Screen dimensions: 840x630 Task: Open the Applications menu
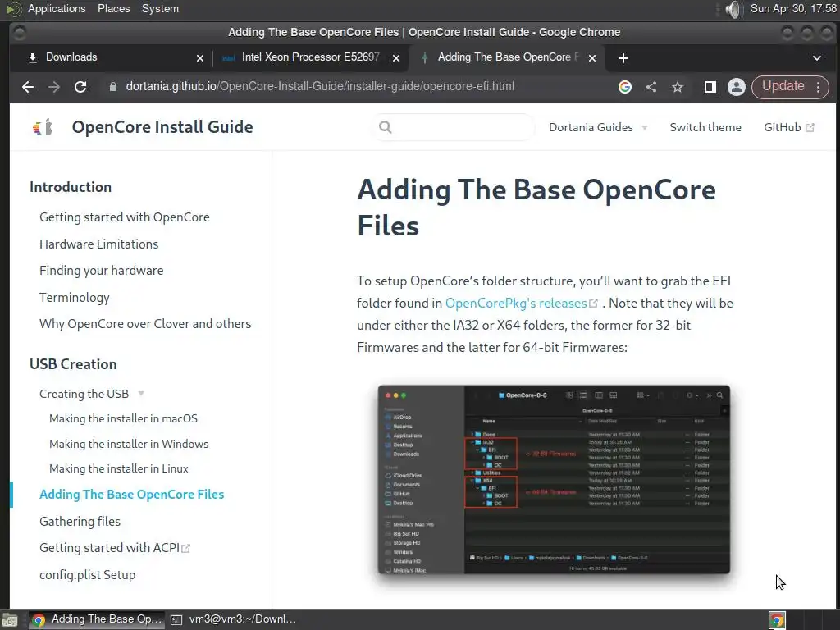(x=57, y=8)
